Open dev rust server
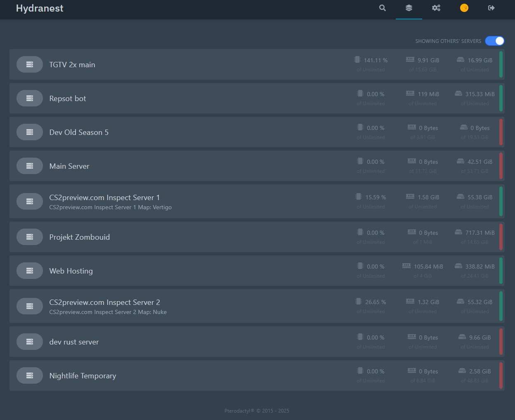The height and width of the screenshot is (420, 515). click(x=257, y=342)
